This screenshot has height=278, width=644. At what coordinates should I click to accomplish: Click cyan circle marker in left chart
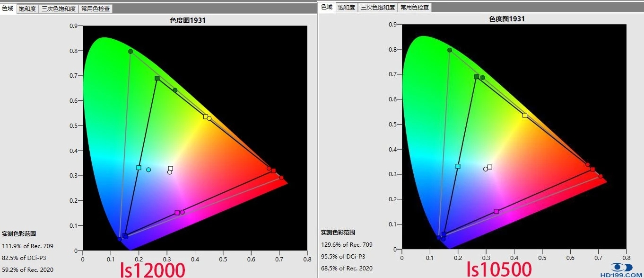coord(148,170)
